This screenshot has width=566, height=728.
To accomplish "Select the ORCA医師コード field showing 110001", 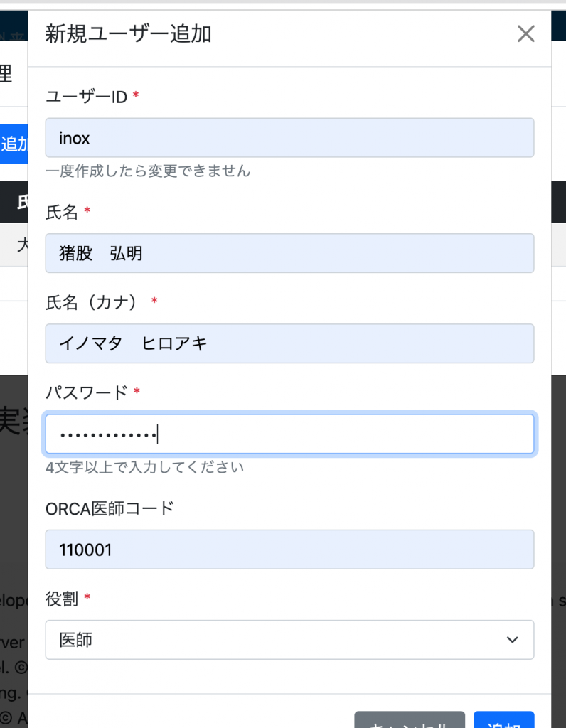I will point(289,550).
